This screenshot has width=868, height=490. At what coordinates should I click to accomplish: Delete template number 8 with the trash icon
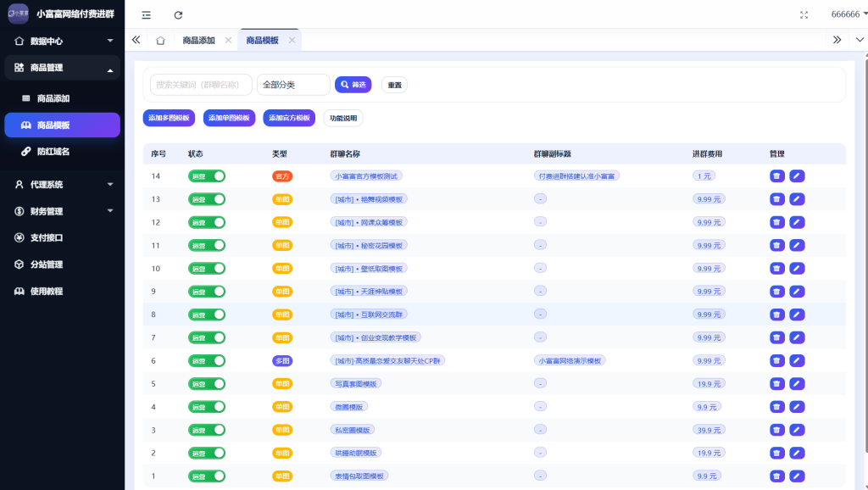click(x=777, y=315)
